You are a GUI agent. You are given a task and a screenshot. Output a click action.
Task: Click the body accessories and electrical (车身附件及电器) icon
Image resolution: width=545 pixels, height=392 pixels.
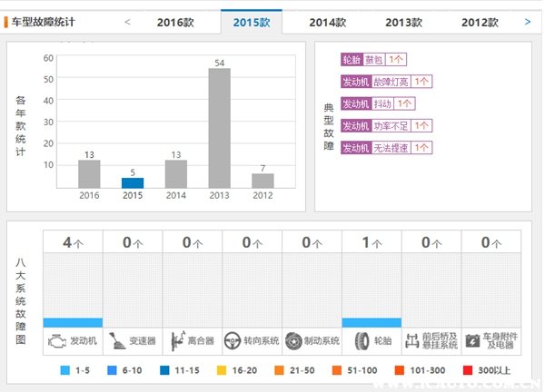[x=473, y=341]
